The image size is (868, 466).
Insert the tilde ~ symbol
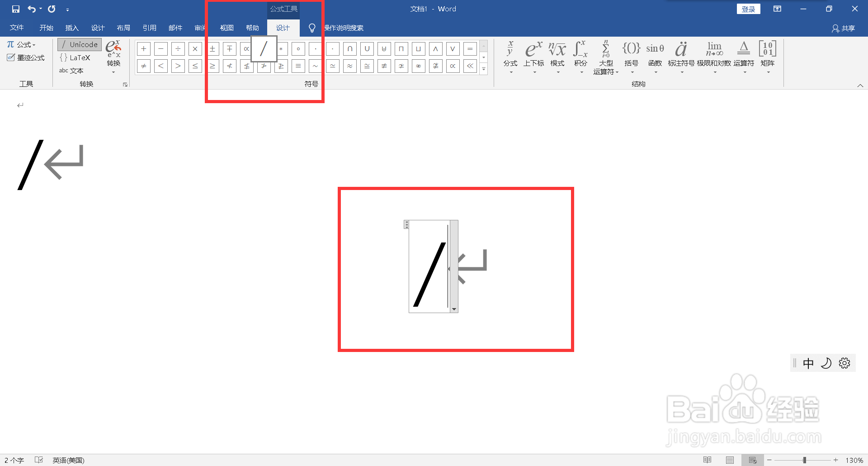pyautogui.click(x=316, y=66)
